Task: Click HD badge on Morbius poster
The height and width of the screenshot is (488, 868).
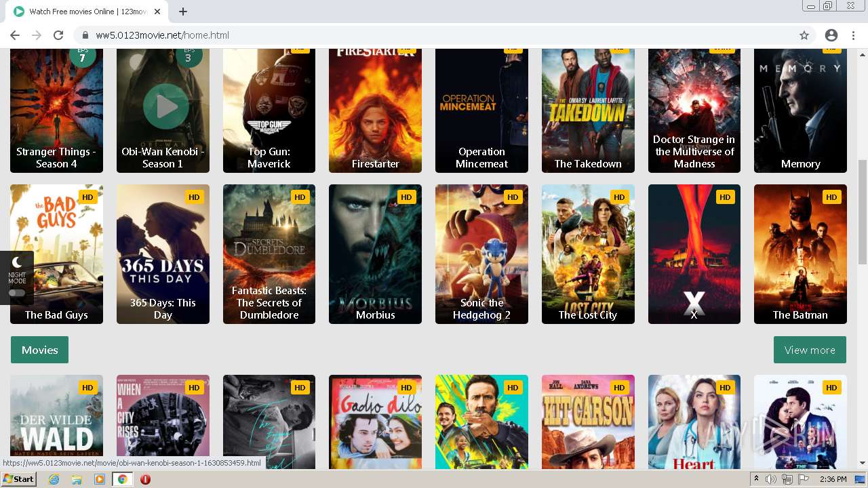Action: (406, 197)
